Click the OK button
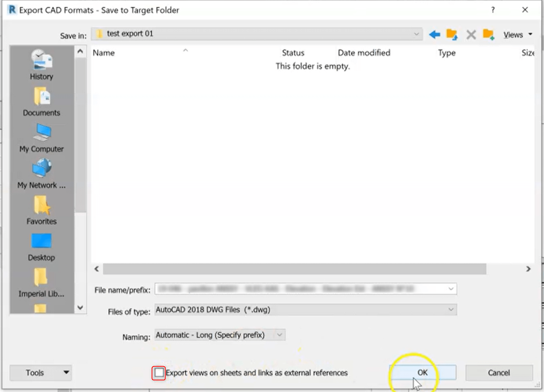The height and width of the screenshot is (392, 544). tap(422, 372)
